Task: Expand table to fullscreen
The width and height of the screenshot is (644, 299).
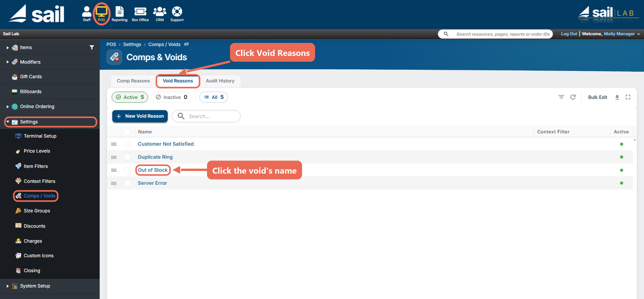Action: (628, 97)
